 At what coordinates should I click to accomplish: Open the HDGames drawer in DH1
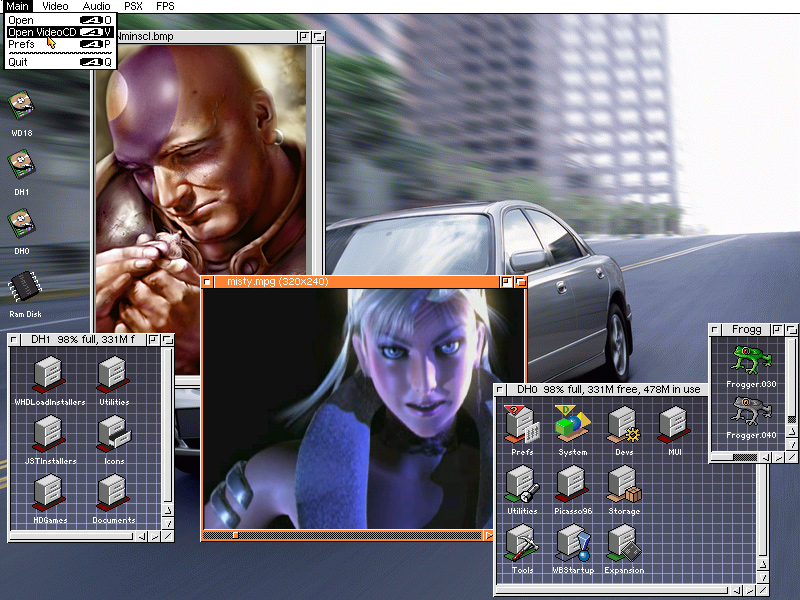48,493
